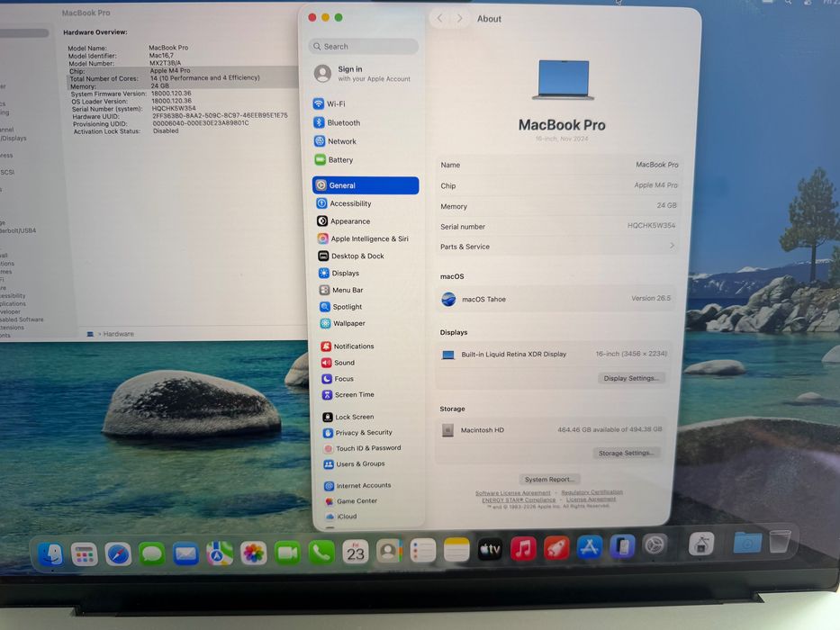The height and width of the screenshot is (630, 840).
Task: Open Touch ID & Password settings
Action: click(372, 448)
